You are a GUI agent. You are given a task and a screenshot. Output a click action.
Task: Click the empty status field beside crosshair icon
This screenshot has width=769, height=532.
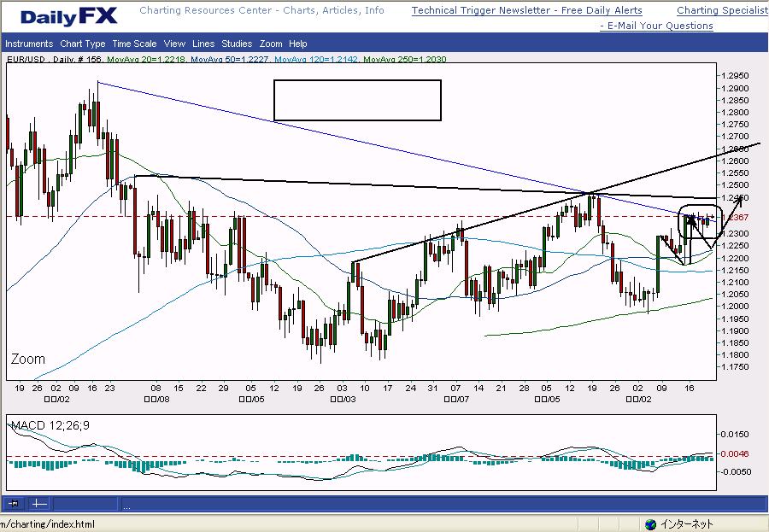(85, 504)
